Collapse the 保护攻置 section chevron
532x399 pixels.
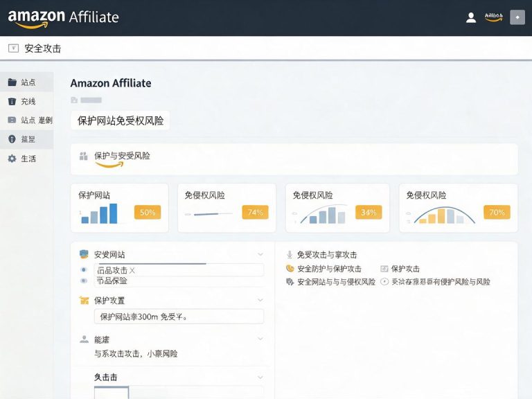pos(260,300)
